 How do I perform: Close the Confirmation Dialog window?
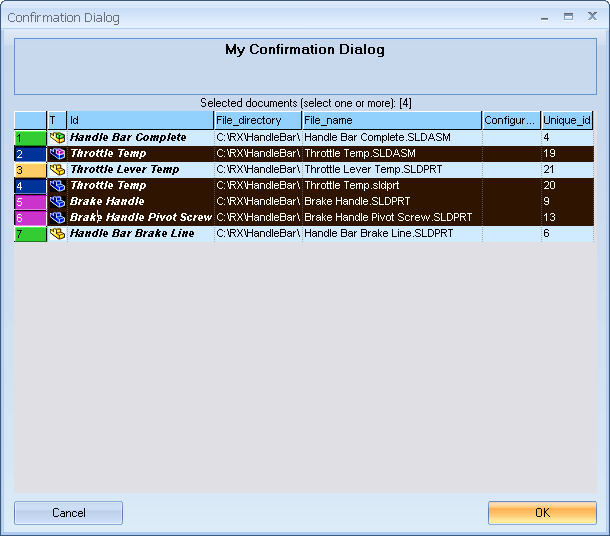click(592, 16)
